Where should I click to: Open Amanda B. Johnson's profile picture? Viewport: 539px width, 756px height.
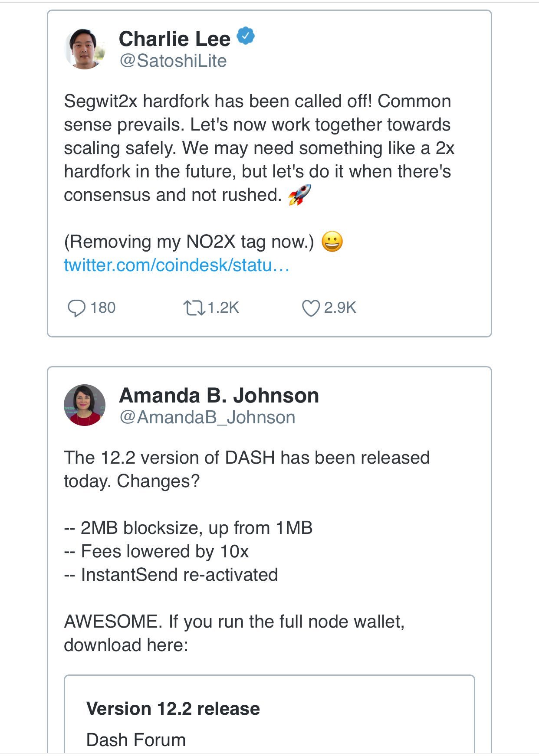tap(85, 405)
